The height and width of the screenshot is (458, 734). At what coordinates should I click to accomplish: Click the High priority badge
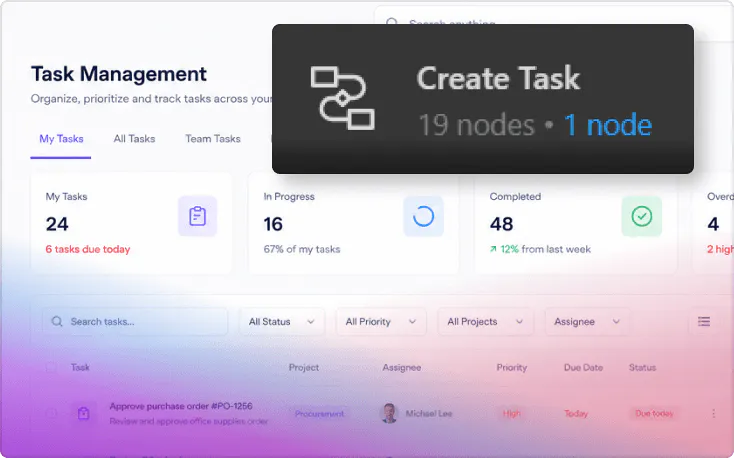511,414
